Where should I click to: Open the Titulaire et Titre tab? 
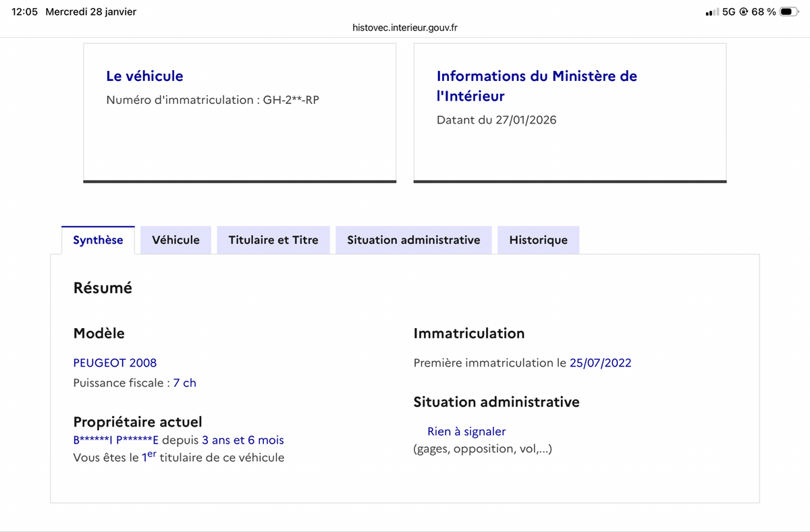[273, 240]
